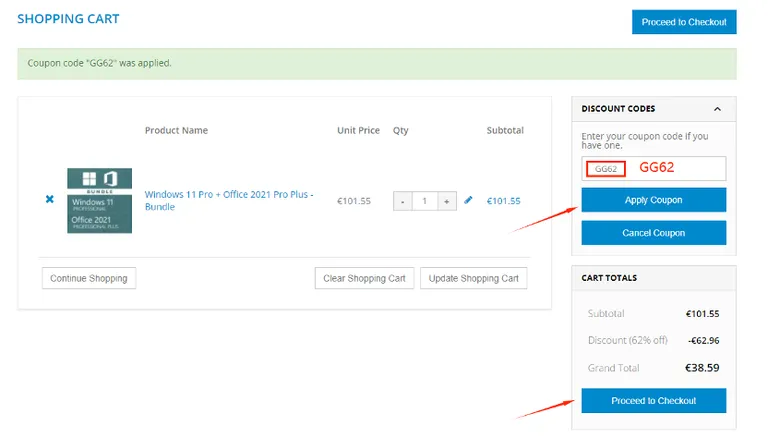768x438 pixels.
Task: Click the coupon applied success message
Action: (377, 64)
